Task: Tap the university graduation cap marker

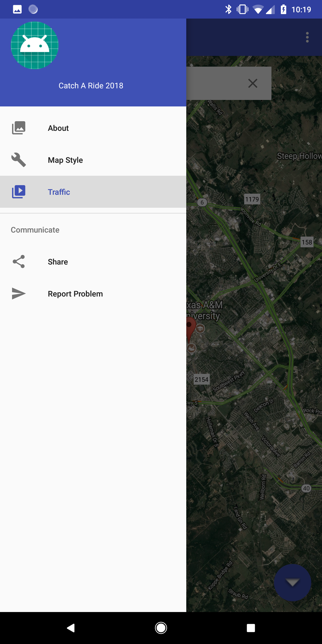Action: pyautogui.click(x=200, y=328)
